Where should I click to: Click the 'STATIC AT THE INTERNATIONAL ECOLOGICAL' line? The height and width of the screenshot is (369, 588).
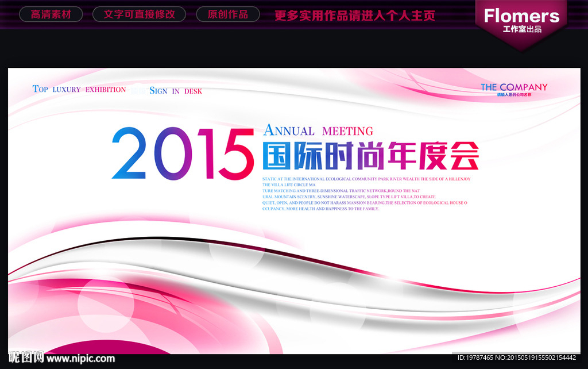coord(366,179)
